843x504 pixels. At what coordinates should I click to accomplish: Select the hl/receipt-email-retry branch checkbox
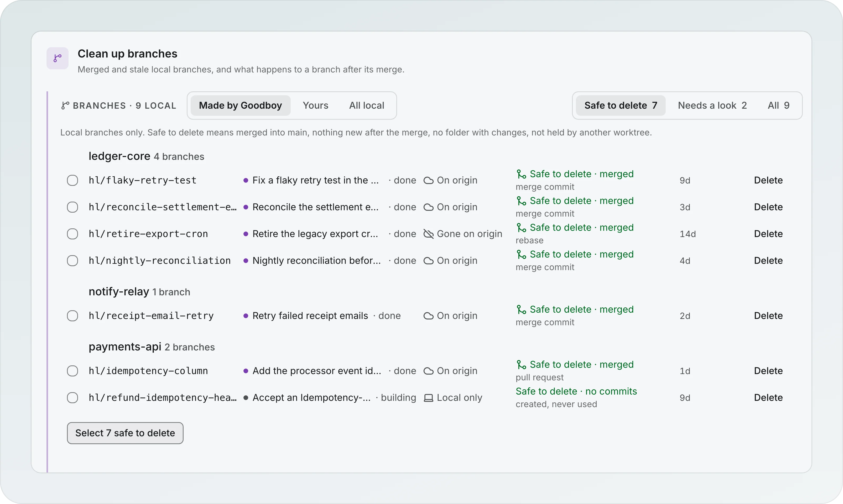(x=72, y=316)
